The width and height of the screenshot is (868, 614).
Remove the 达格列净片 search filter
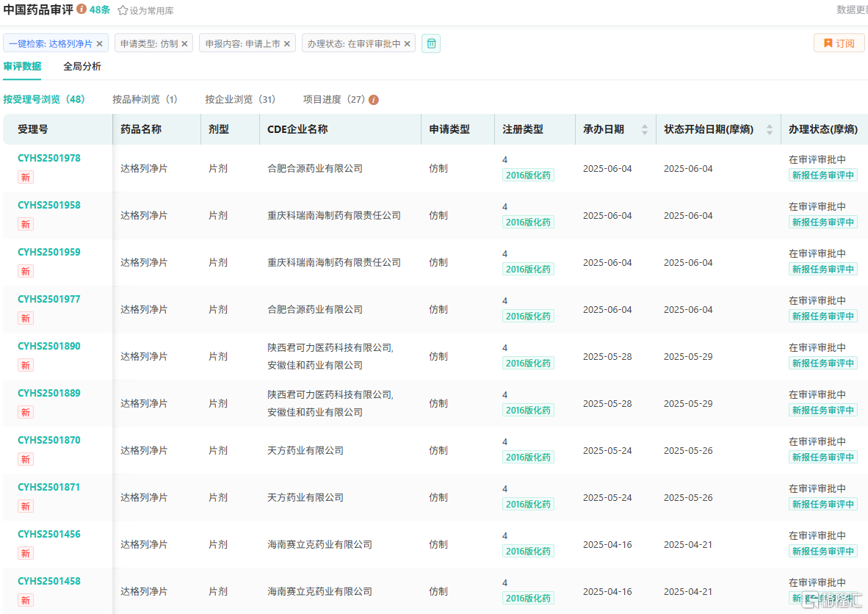(x=100, y=44)
